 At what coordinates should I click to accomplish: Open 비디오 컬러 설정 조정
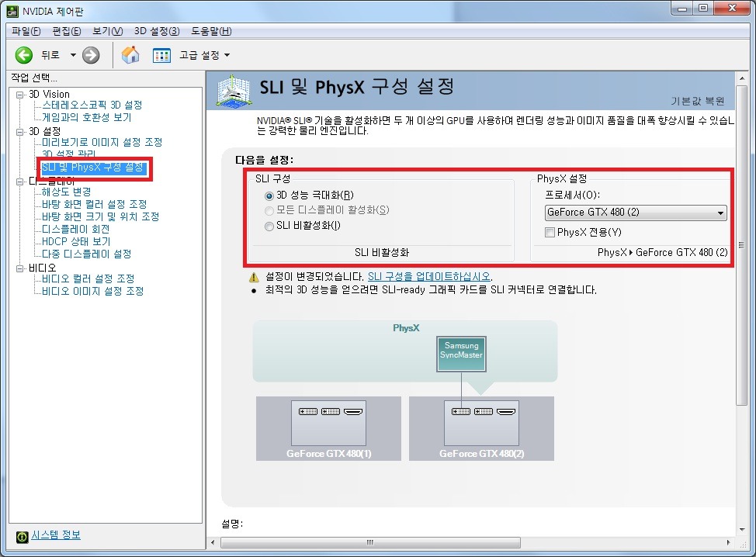[x=88, y=278]
